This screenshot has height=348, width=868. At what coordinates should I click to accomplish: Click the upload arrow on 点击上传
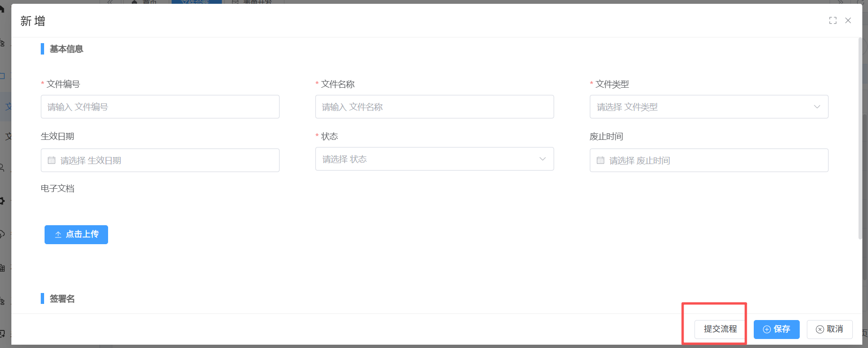(x=58, y=235)
